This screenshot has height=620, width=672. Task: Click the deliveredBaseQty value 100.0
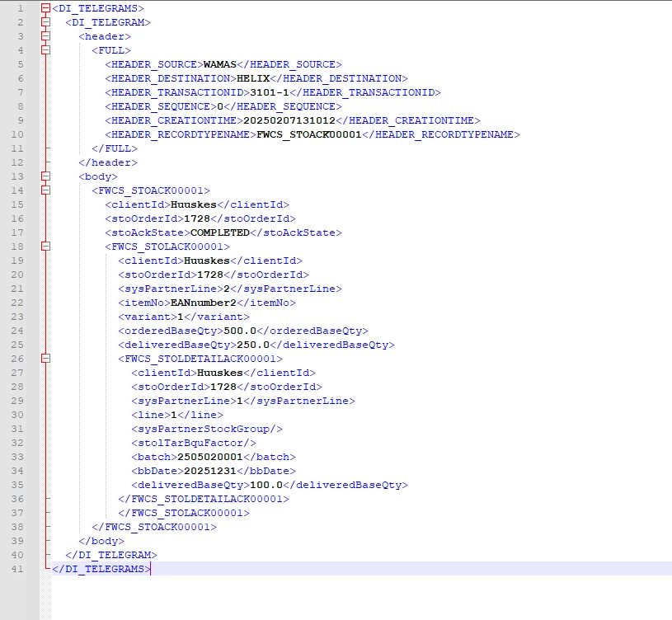pyautogui.click(x=266, y=485)
